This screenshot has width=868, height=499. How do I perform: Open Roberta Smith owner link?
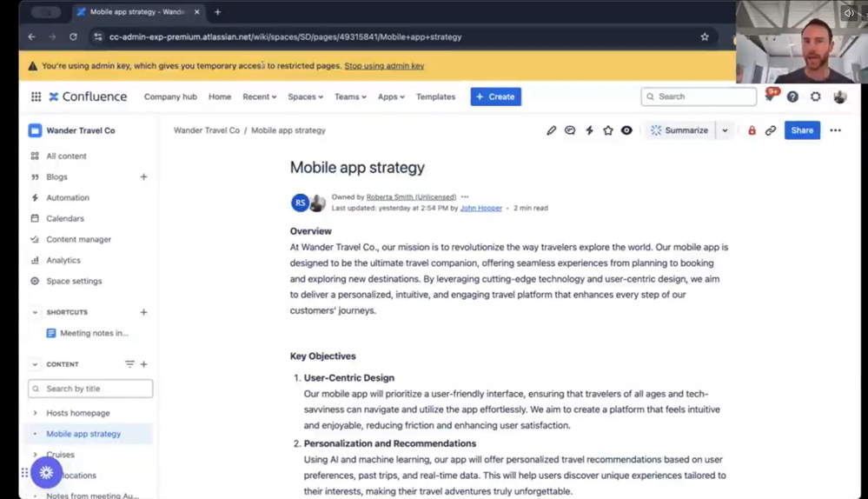pyautogui.click(x=411, y=196)
